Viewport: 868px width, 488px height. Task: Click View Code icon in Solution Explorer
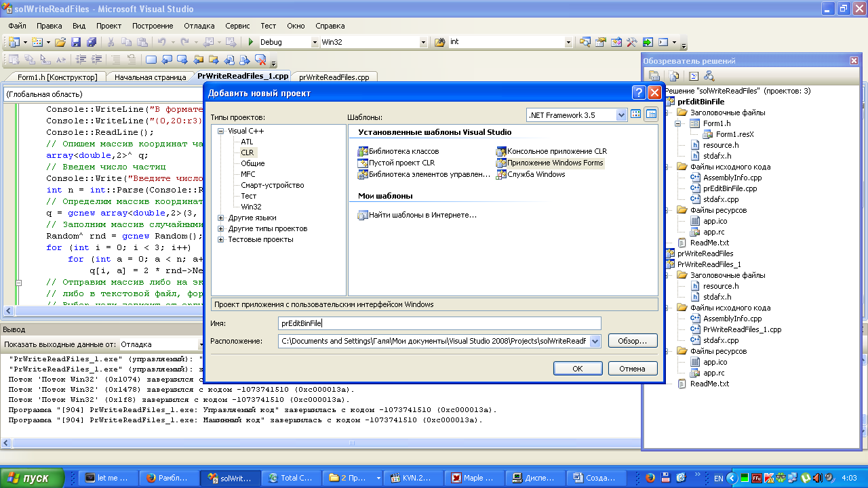[x=694, y=76]
